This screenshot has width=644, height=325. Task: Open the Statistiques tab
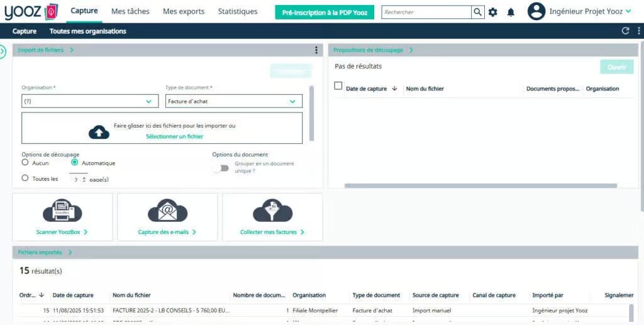(237, 11)
